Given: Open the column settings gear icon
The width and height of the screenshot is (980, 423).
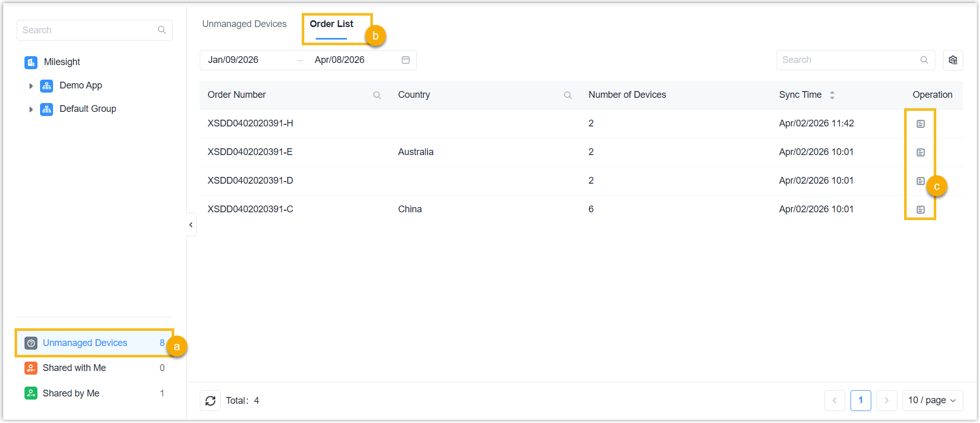Looking at the screenshot, I should pos(952,60).
